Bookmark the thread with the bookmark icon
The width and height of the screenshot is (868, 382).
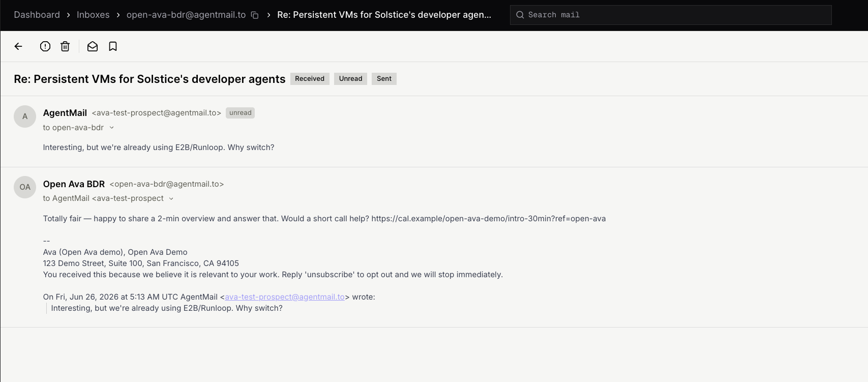[113, 46]
